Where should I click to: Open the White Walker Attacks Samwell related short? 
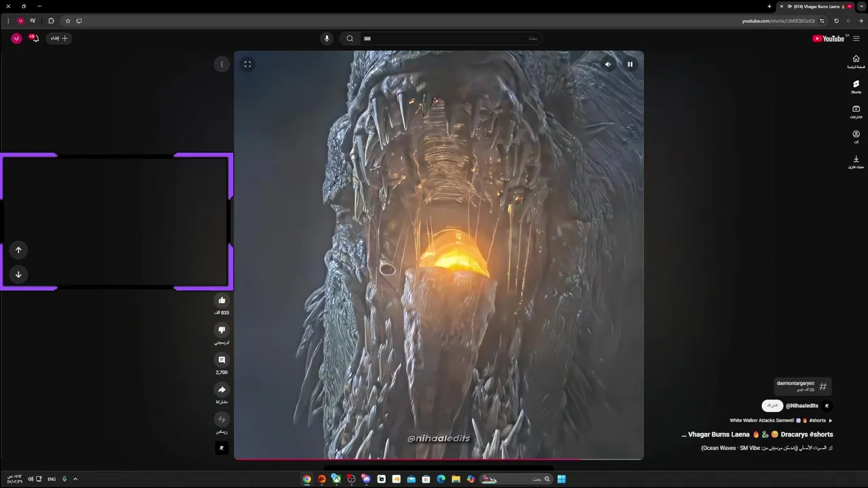point(781,420)
